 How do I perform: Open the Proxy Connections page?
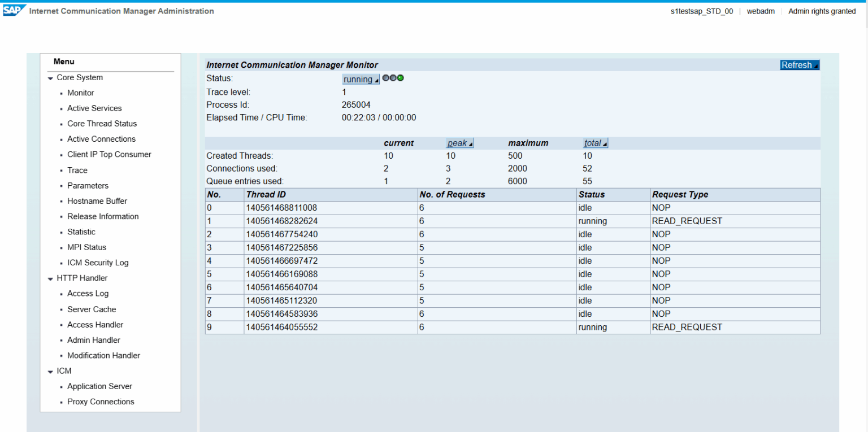(100, 402)
